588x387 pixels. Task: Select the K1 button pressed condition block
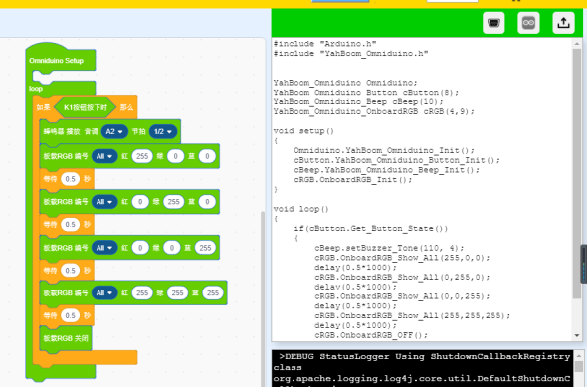[86, 108]
